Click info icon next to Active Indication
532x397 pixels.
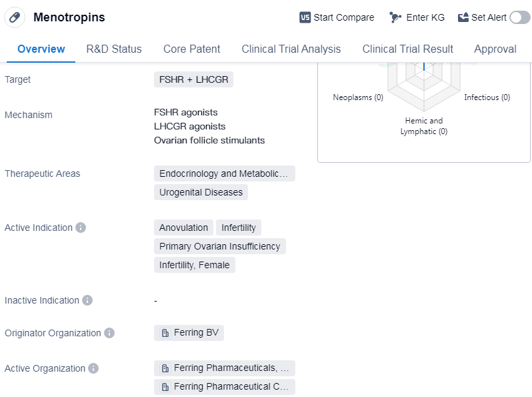pyautogui.click(x=81, y=228)
